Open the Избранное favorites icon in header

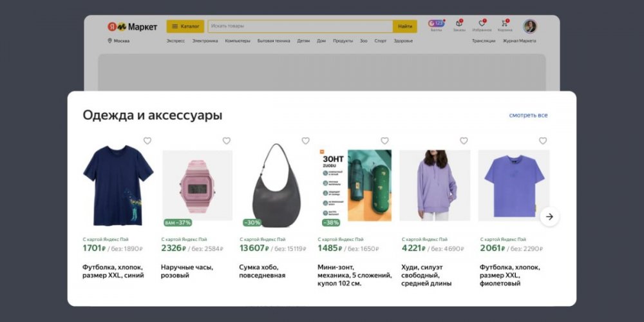pyautogui.click(x=482, y=25)
